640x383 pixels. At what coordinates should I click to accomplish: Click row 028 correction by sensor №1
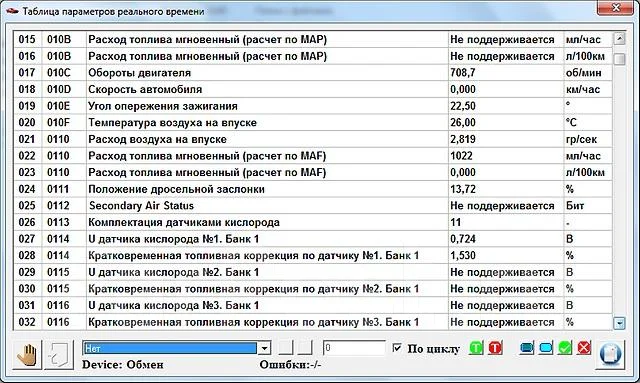click(313, 255)
